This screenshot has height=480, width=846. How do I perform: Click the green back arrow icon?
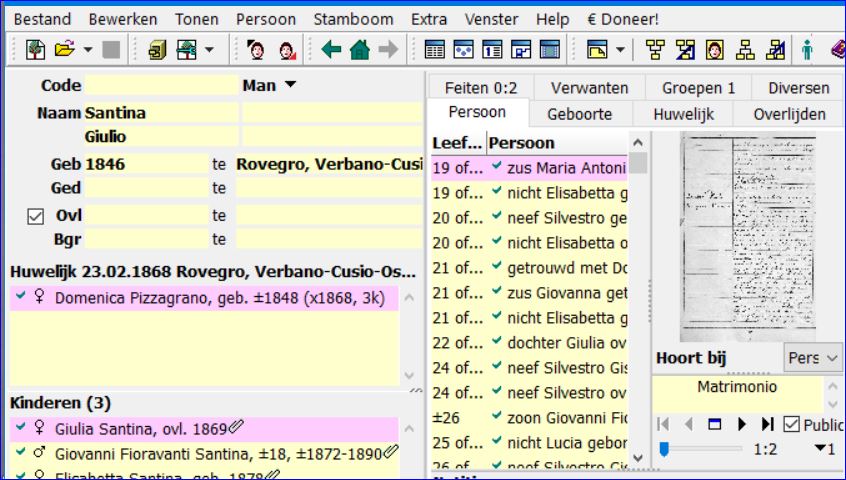(332, 49)
